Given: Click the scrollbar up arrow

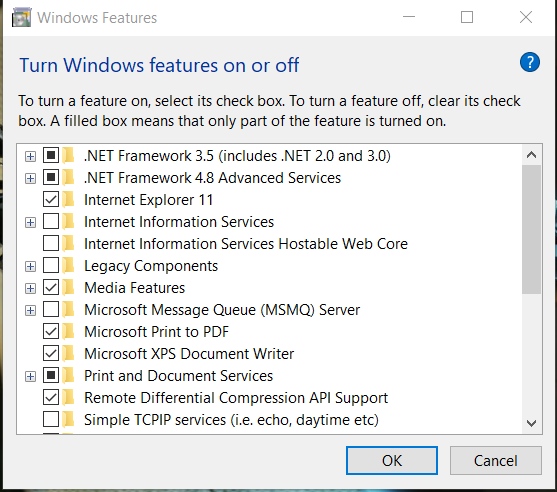Looking at the screenshot, I should point(531,155).
